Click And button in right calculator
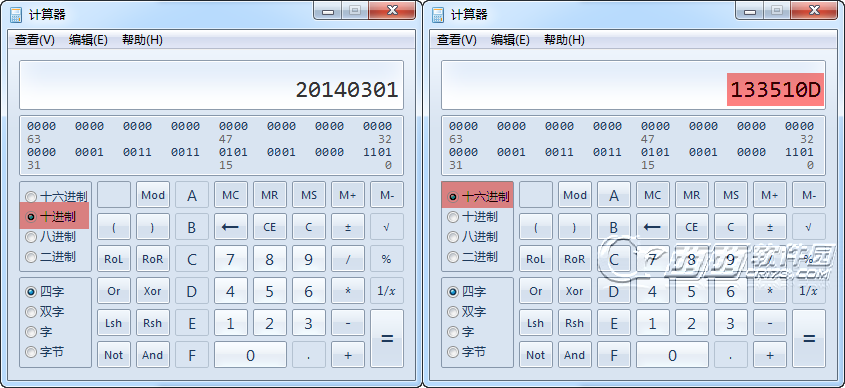 [x=574, y=355]
